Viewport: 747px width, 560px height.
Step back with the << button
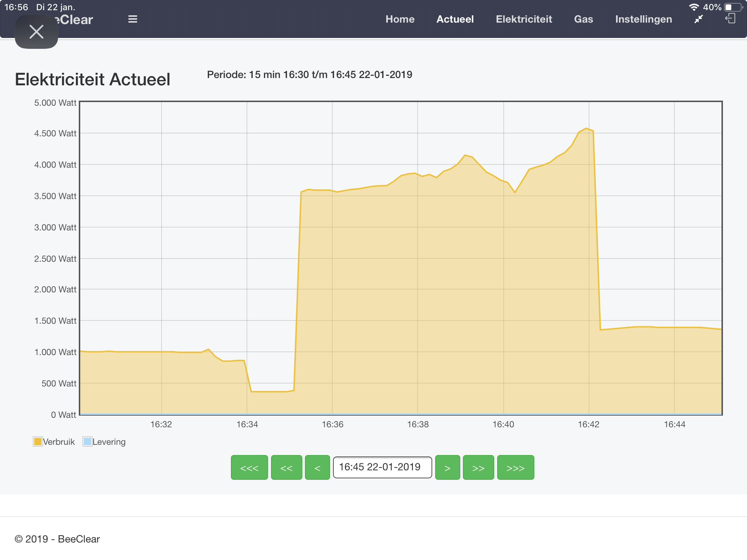pyautogui.click(x=287, y=467)
